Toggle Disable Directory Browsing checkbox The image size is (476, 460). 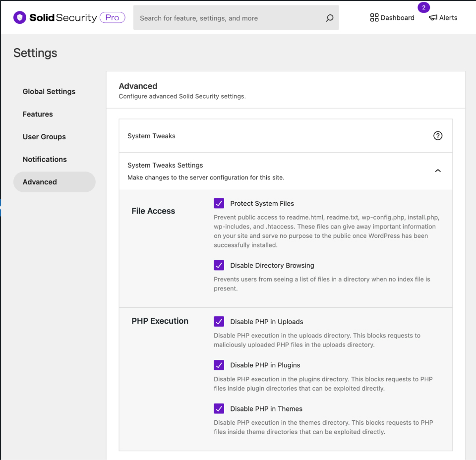(219, 265)
